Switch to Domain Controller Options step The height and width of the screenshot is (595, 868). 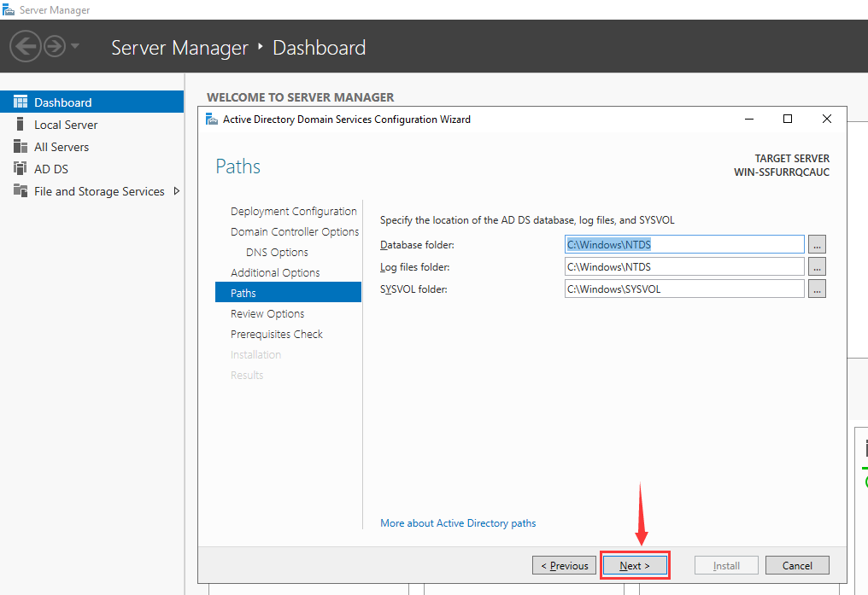pyautogui.click(x=294, y=232)
